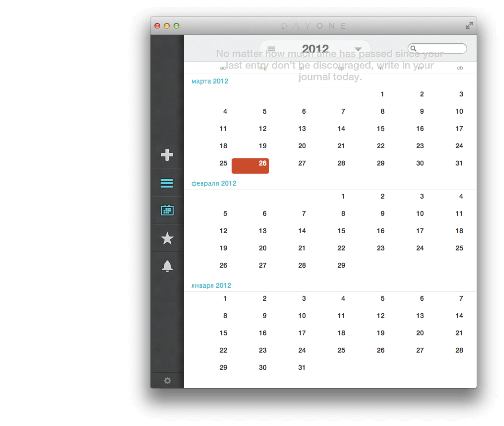Select January 18 in the calendar
Screen dimensions: 504x426
click(x=341, y=333)
